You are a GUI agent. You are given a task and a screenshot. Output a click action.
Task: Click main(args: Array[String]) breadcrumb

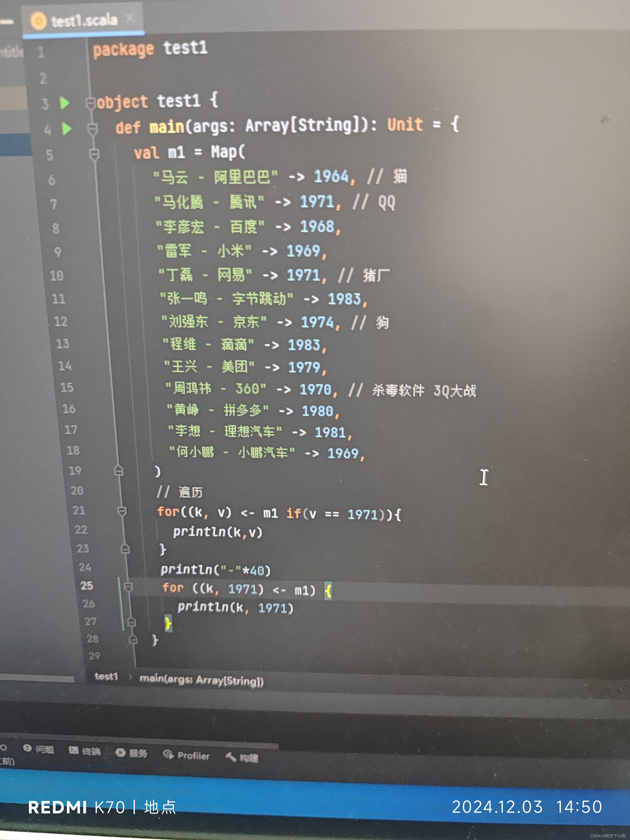pyautogui.click(x=201, y=680)
